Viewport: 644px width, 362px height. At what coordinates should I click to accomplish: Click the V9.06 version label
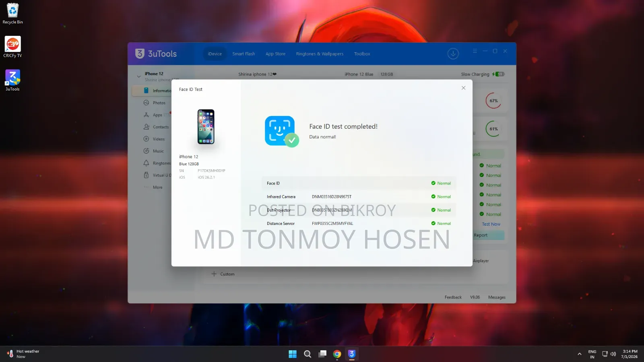click(x=475, y=297)
